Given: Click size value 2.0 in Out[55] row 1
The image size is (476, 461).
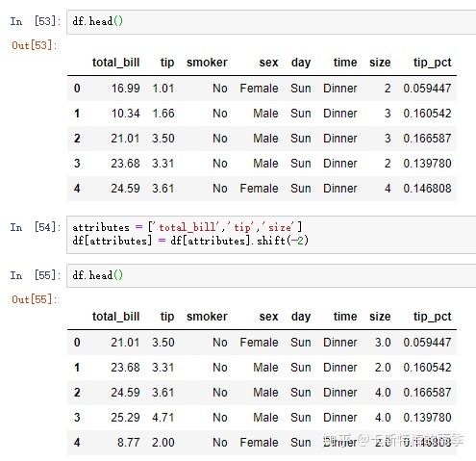Looking at the screenshot, I should [x=383, y=368].
